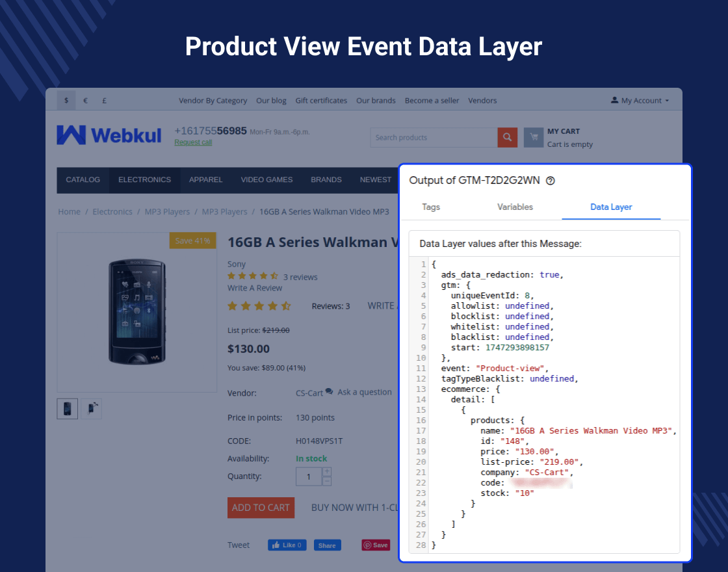The height and width of the screenshot is (572, 728).
Task: Click the 130 points value
Action: coord(315,417)
